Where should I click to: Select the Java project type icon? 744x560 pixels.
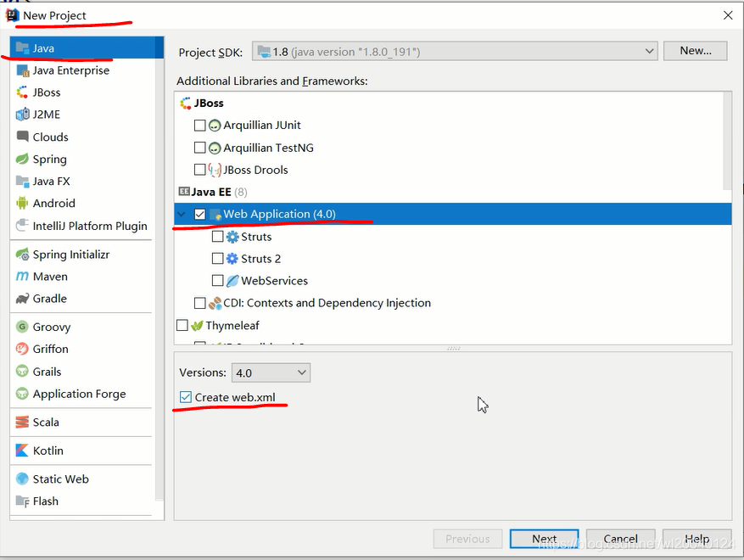22,48
